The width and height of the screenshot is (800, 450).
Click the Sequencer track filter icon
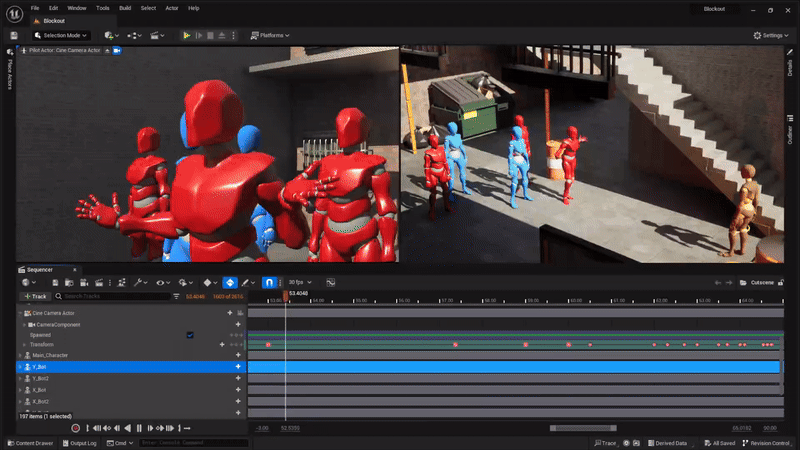tap(177, 296)
